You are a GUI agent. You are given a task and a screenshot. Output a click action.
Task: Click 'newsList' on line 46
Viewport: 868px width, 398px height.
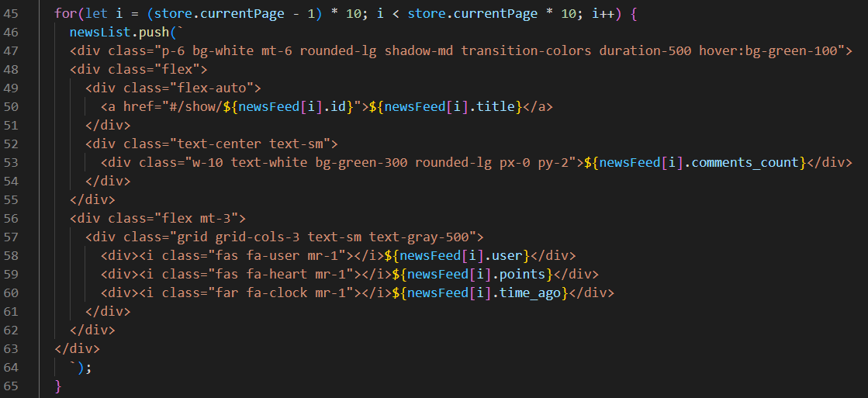click(x=100, y=32)
